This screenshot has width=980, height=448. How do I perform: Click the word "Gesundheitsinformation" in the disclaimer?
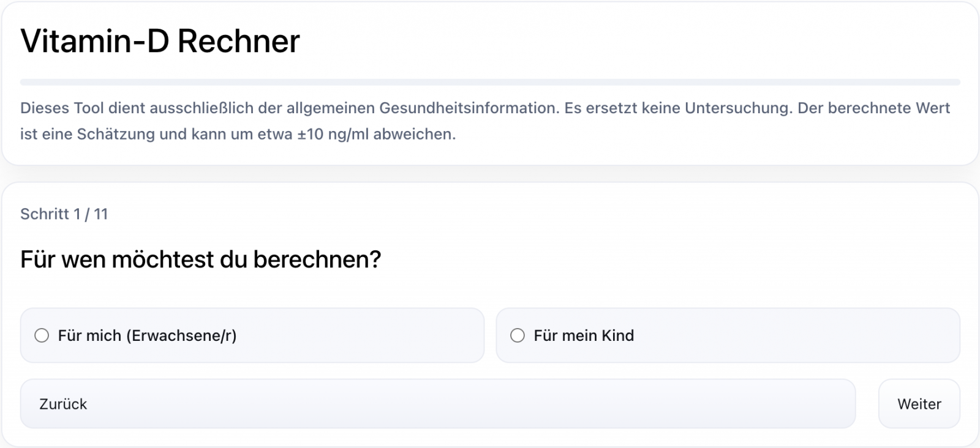(469, 108)
